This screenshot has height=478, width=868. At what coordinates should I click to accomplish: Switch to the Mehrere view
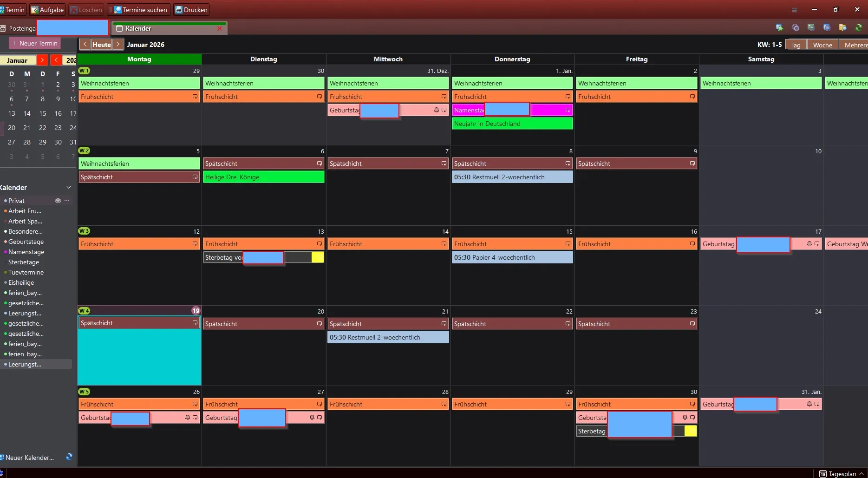tap(854, 45)
